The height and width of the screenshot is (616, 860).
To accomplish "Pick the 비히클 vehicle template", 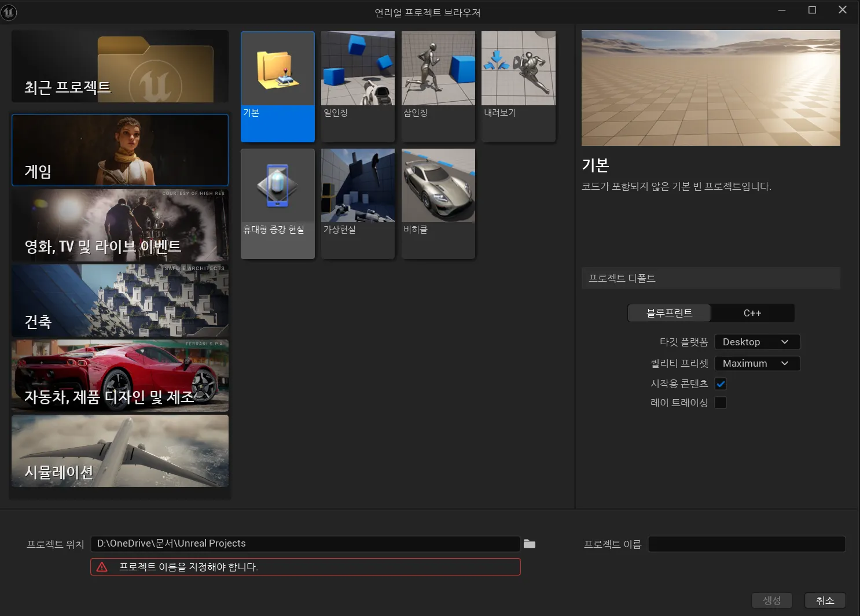I will click(438, 186).
